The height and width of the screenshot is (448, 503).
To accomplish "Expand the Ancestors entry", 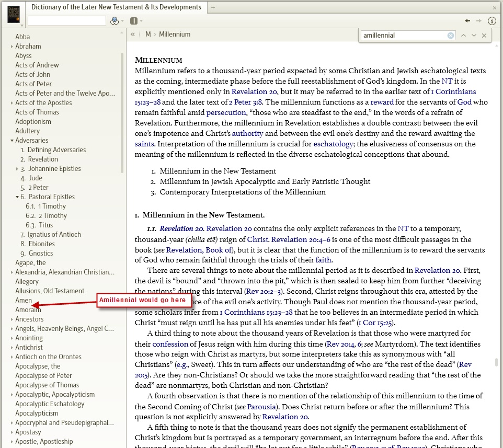I will (x=12, y=319).
